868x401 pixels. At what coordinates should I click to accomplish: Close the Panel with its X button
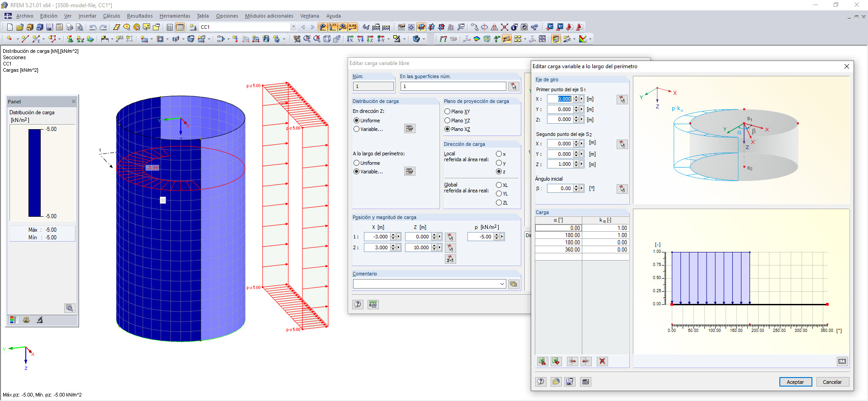point(74,102)
